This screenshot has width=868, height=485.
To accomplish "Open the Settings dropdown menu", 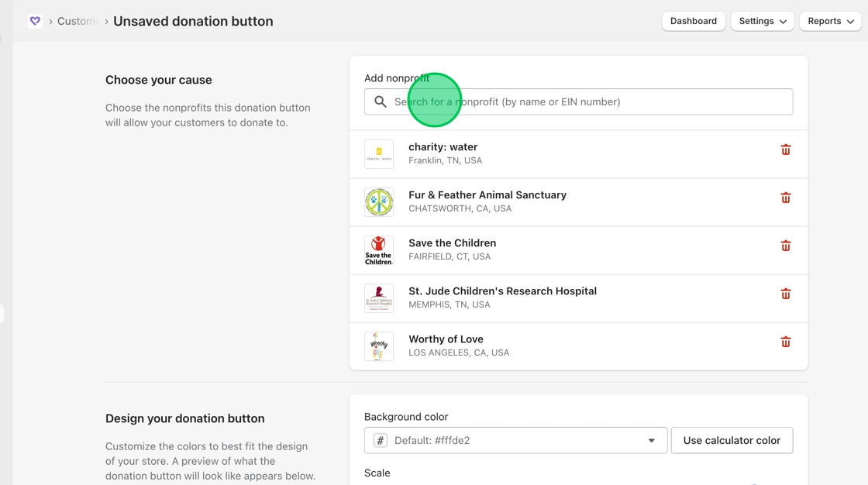I will (763, 21).
